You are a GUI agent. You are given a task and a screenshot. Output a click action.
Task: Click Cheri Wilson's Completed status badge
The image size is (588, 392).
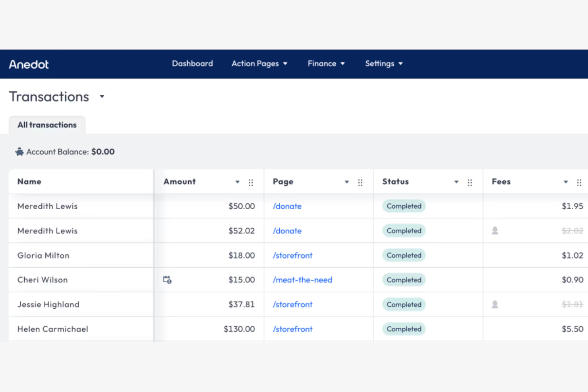[404, 280]
